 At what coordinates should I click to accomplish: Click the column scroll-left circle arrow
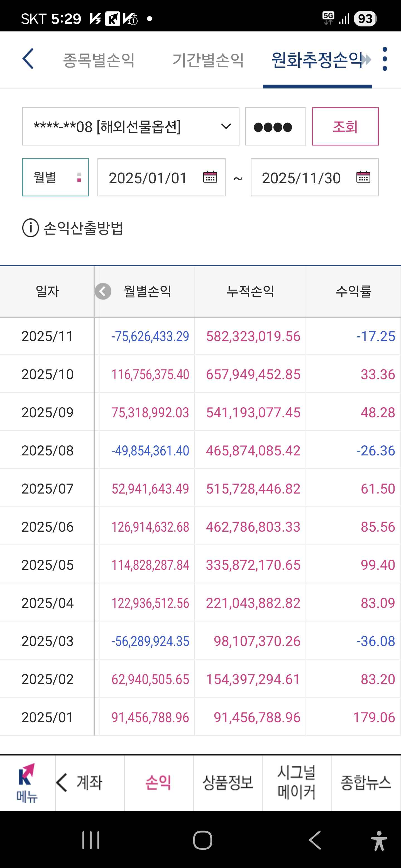pyautogui.click(x=103, y=291)
